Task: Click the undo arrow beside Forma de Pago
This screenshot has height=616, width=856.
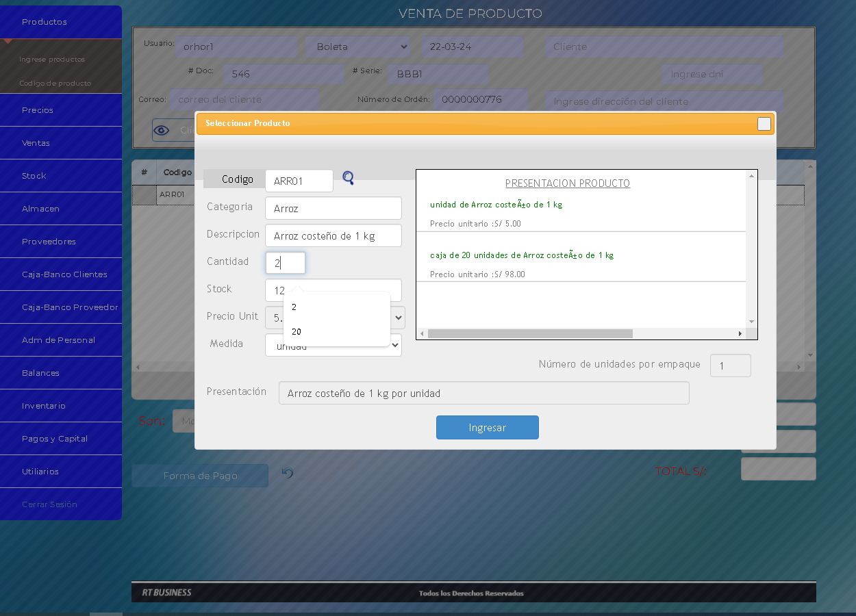Action: (288, 473)
